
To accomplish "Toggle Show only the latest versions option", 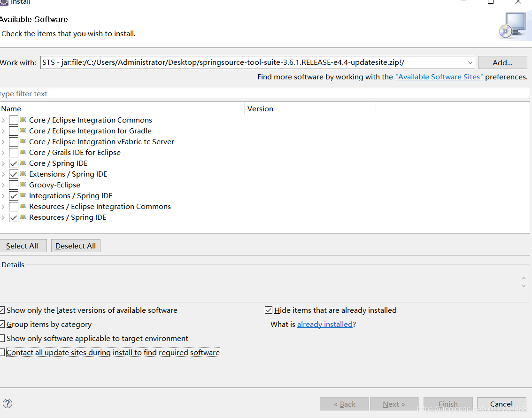I will tap(2, 310).
